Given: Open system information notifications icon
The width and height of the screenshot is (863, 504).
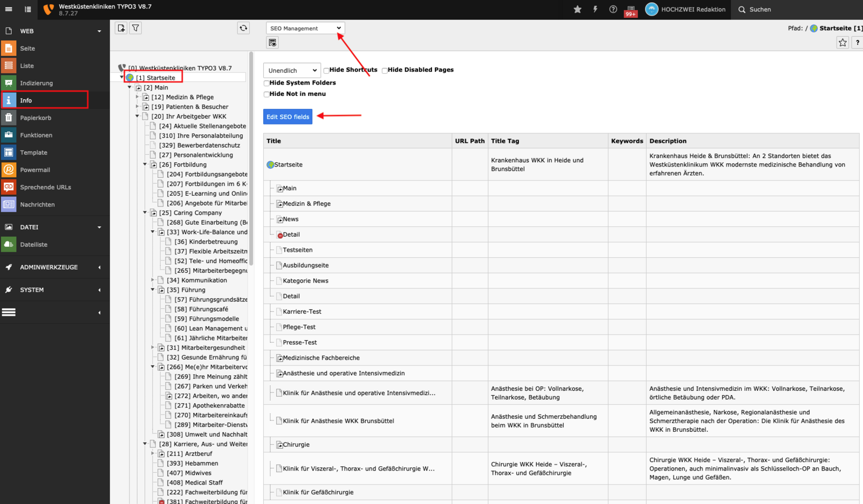Looking at the screenshot, I should tap(631, 10).
